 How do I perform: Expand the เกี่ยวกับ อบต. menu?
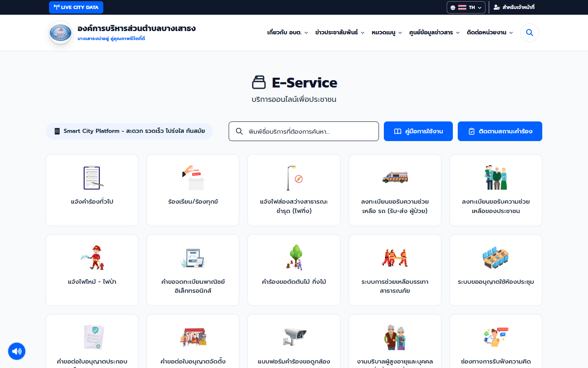click(x=287, y=32)
